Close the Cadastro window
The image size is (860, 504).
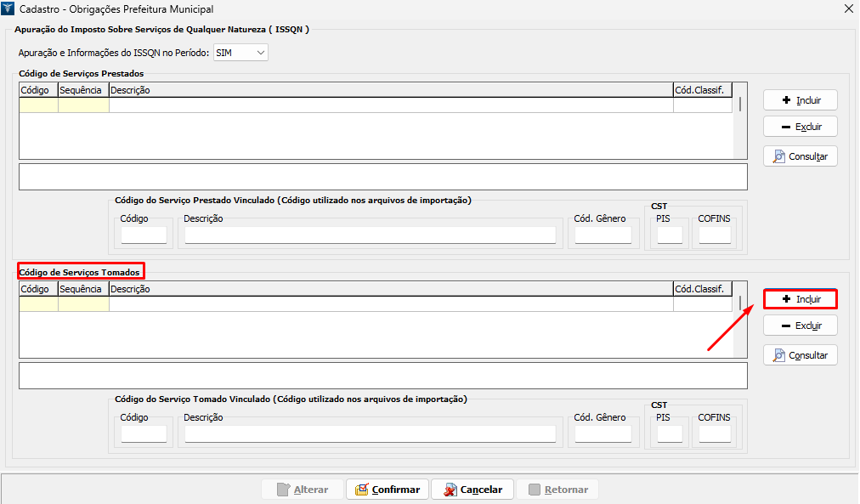click(847, 9)
